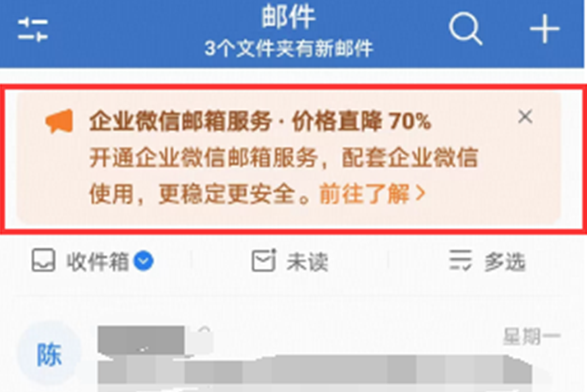The image size is (587, 392).
Task: Filter mails by 未读
Action: (308, 262)
